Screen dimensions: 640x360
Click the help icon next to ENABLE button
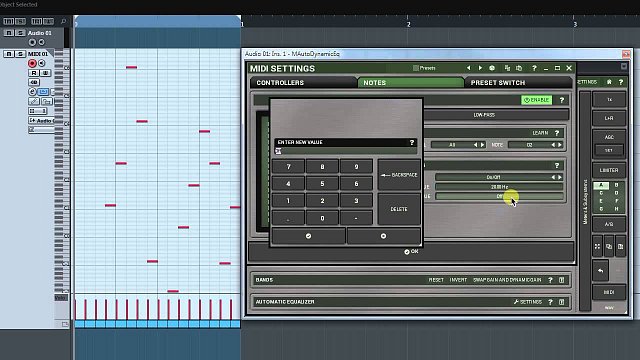[x=562, y=100]
